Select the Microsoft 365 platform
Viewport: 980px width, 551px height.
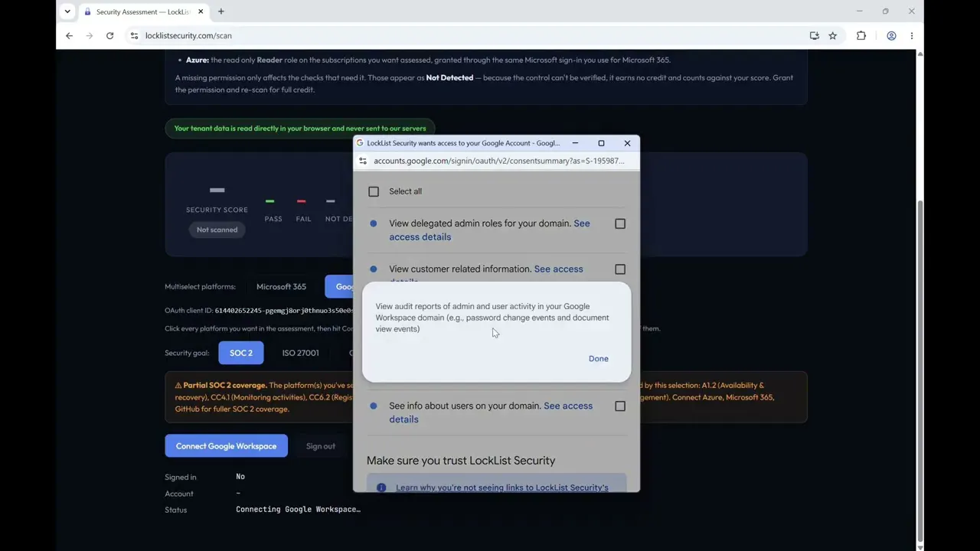coord(281,287)
